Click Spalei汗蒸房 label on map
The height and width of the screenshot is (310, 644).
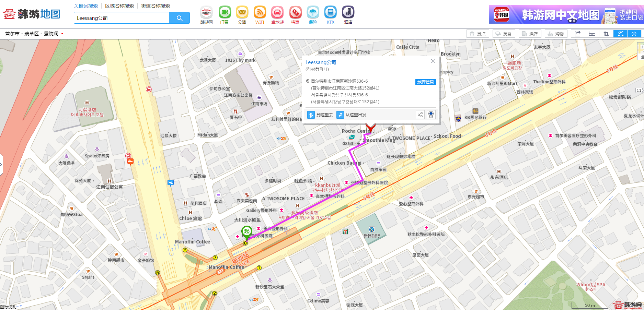(97, 156)
